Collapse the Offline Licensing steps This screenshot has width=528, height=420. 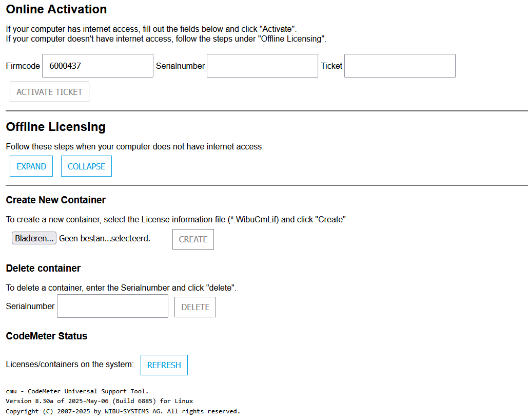(x=86, y=166)
